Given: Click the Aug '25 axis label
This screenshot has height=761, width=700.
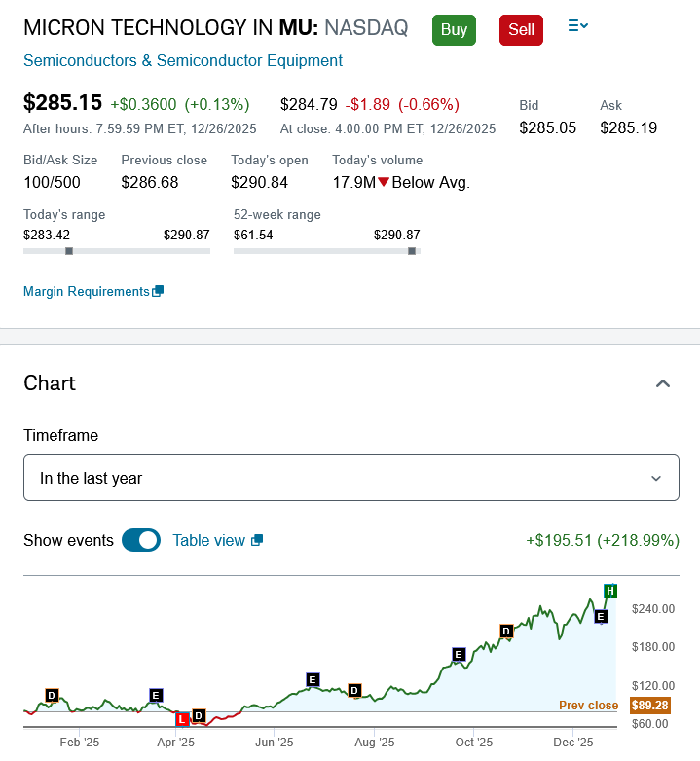Looking at the screenshot, I should click(x=374, y=743).
